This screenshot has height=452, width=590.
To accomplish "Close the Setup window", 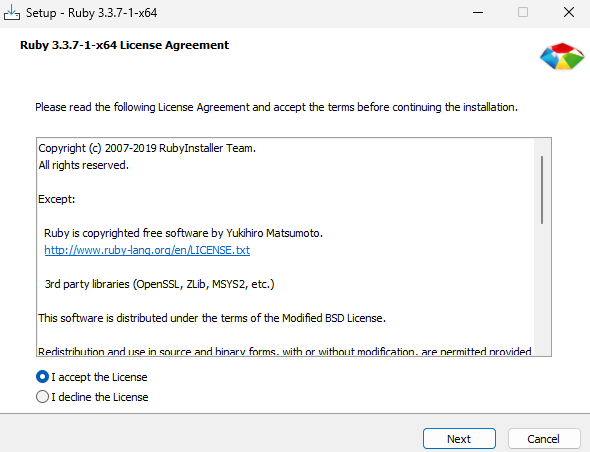I will 569,12.
